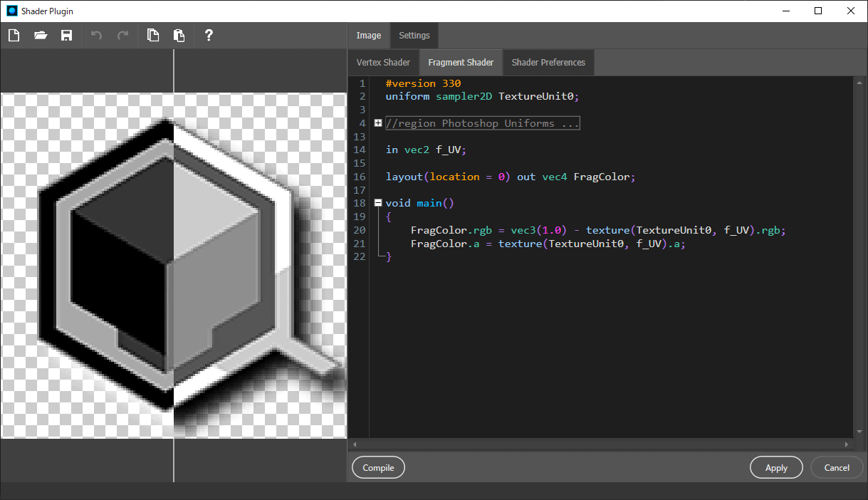
Task: Maximize the Shader Plugin window
Action: pyautogui.click(x=818, y=11)
